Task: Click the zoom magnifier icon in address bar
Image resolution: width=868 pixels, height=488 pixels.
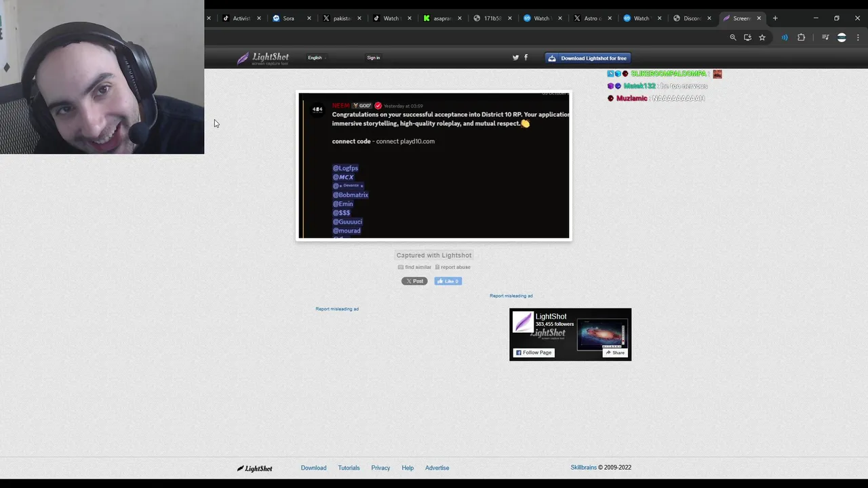Action: pos(733,37)
